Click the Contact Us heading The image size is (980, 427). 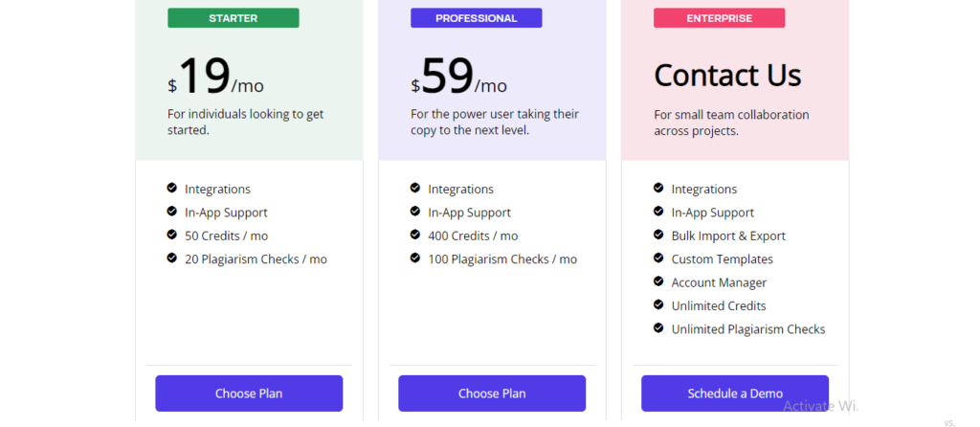[727, 76]
